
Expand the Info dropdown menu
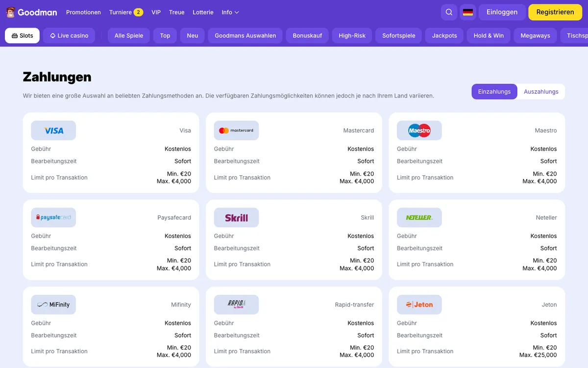[x=230, y=12]
